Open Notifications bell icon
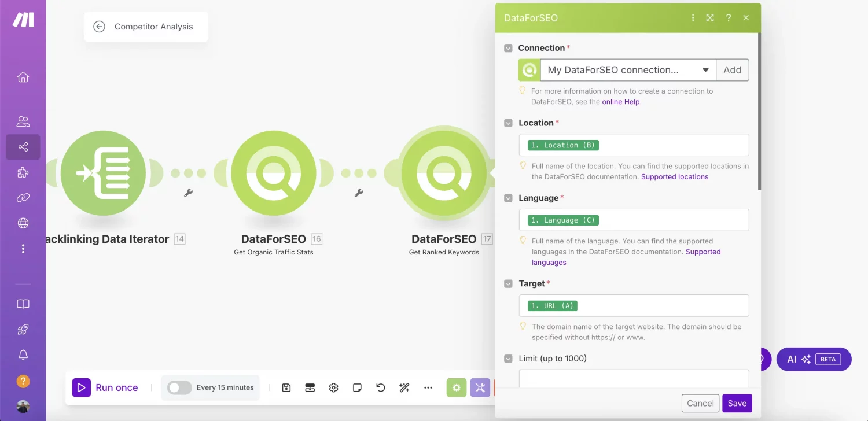 (x=23, y=355)
